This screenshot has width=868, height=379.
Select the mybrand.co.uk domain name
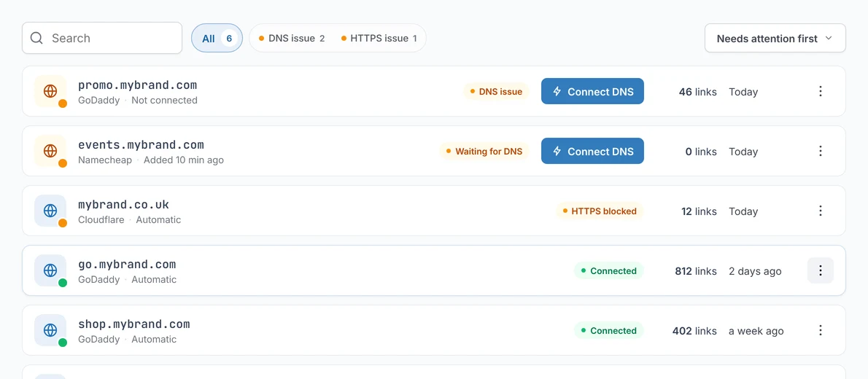pyautogui.click(x=123, y=205)
